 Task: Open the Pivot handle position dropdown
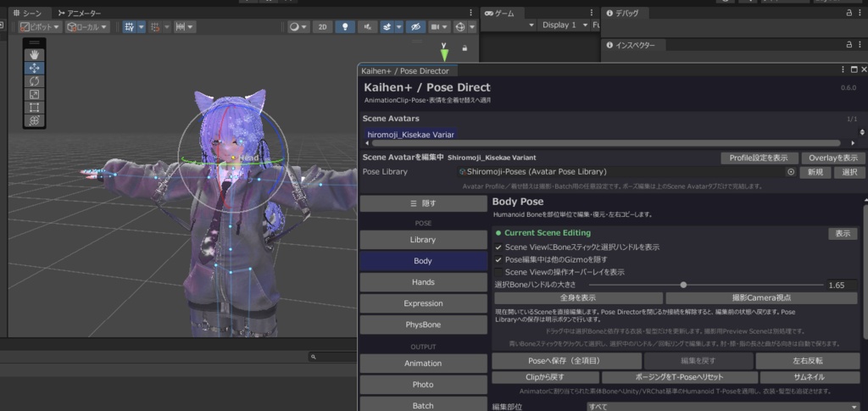[41, 26]
